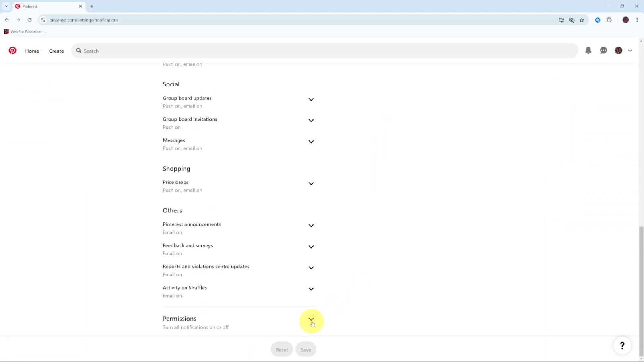The image size is (644, 362).
Task: Open the Create menu item
Action: point(56,51)
